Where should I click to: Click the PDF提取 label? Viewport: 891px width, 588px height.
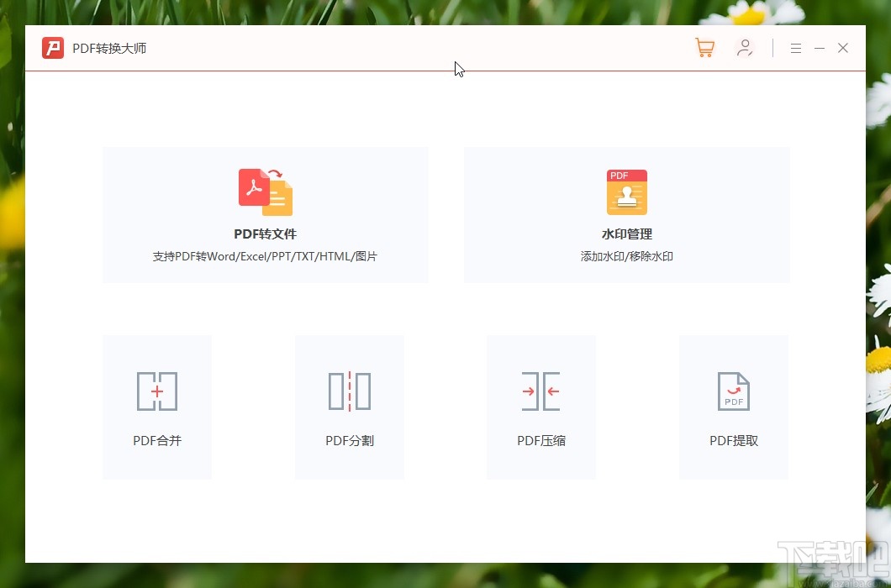coord(734,440)
